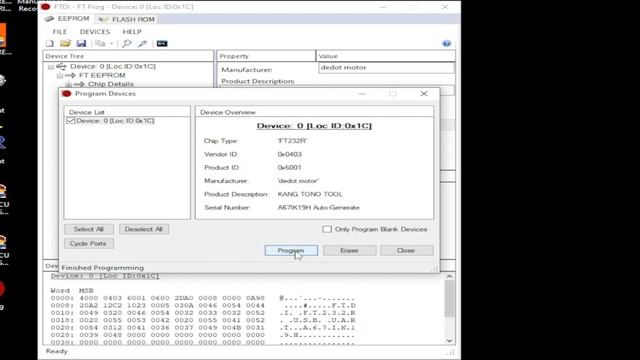Image resolution: width=640 pixels, height=360 pixels.
Task: Scan and parse devices with magnifier icon
Action: click(127, 43)
